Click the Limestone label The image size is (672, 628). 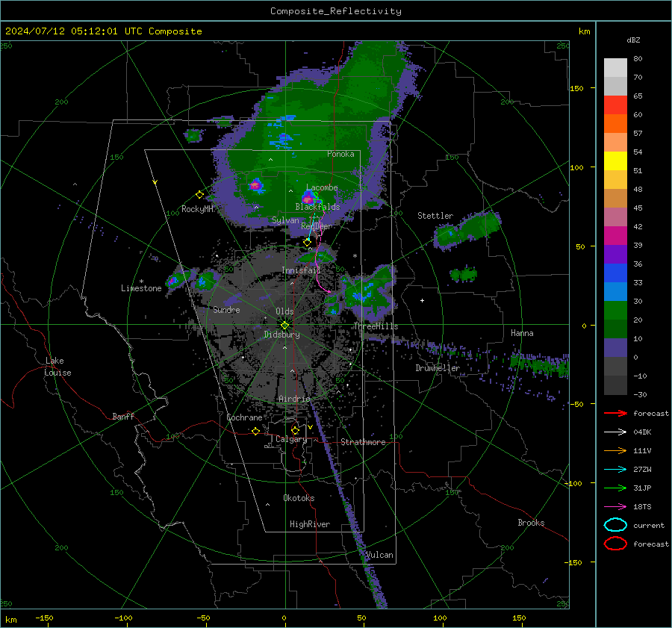click(x=141, y=288)
